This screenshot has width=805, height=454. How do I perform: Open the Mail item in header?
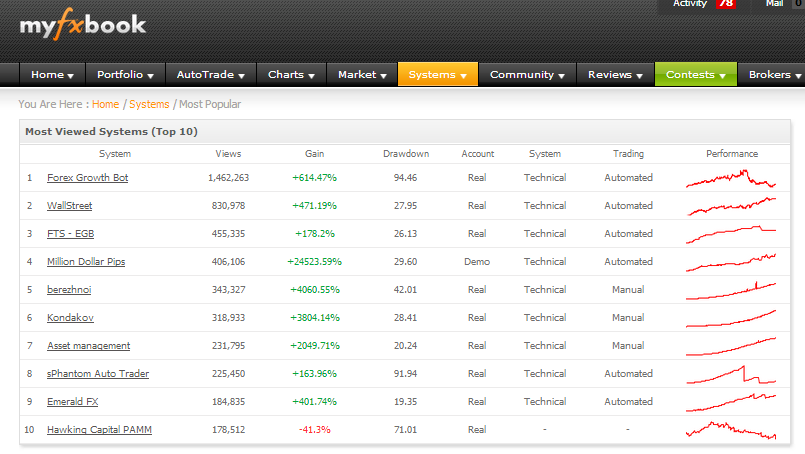(x=774, y=4)
